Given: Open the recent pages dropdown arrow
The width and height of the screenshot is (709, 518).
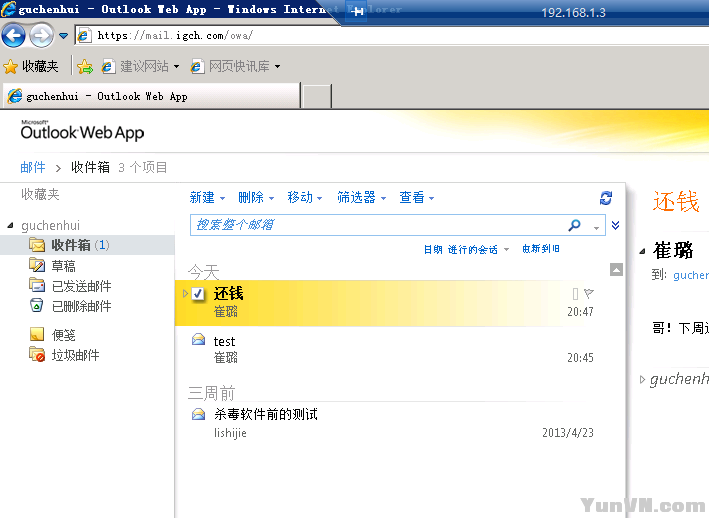Looking at the screenshot, I should pyautogui.click(x=63, y=36).
